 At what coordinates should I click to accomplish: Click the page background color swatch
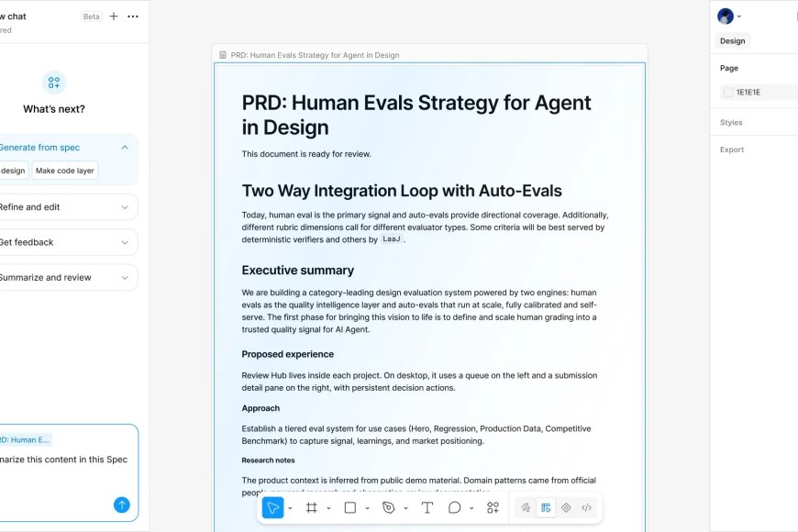[728, 92]
